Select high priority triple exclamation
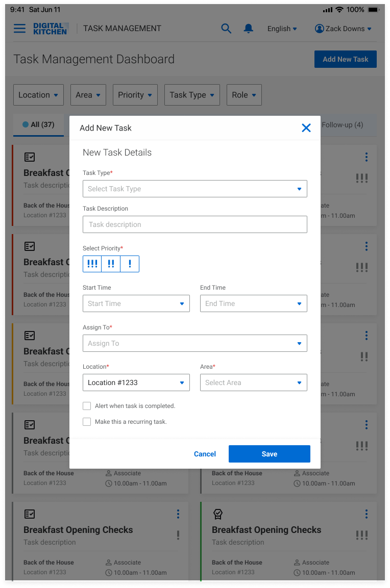This screenshot has height=588, width=390. click(92, 264)
